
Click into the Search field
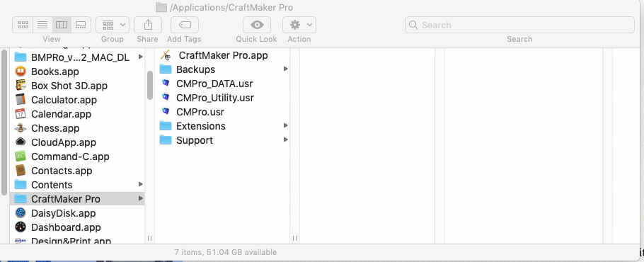pos(519,25)
